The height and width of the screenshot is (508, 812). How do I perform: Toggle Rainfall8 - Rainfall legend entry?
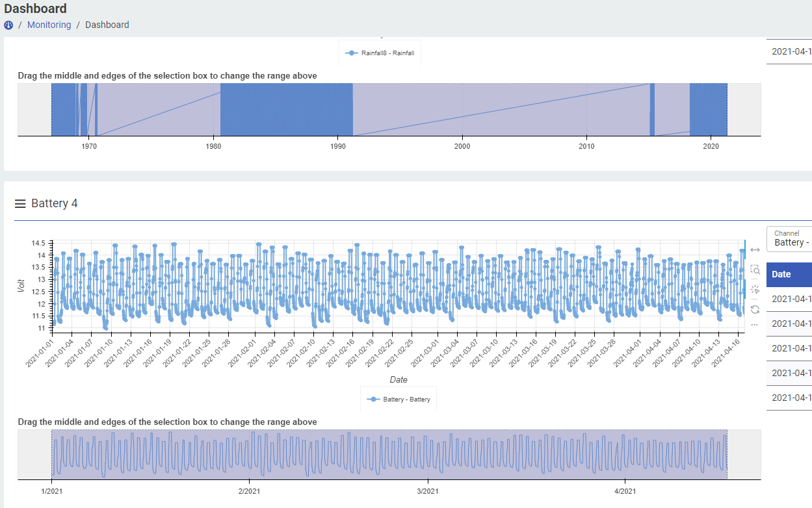click(x=380, y=53)
